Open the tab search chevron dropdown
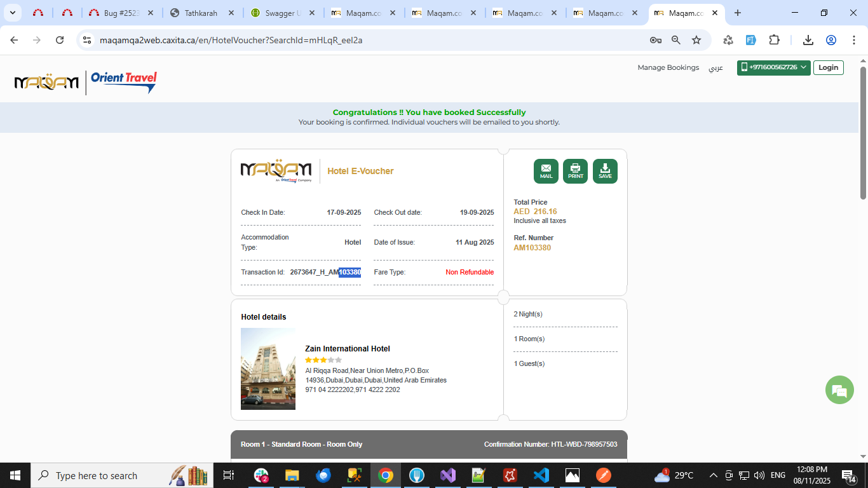This screenshot has height=488, width=868. 12,13
